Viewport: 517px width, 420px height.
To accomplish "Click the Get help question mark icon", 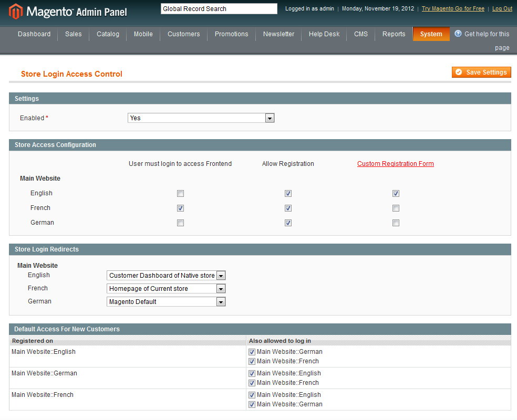I will (x=458, y=34).
